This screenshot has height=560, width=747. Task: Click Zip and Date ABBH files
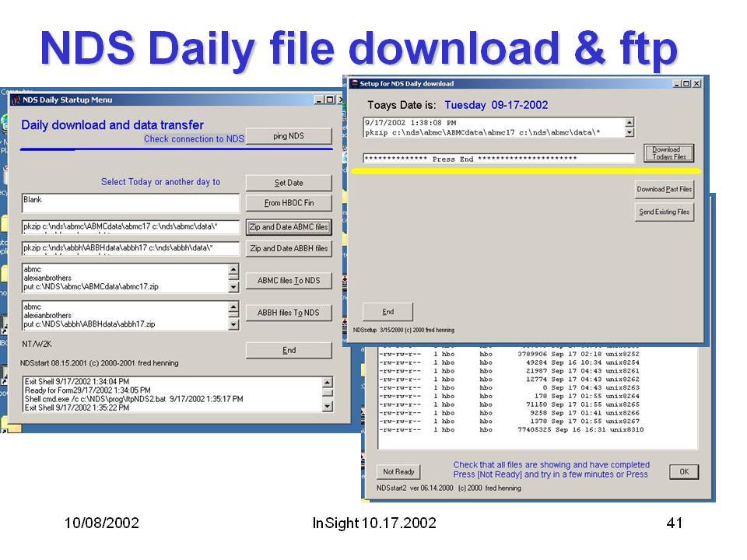click(x=289, y=249)
